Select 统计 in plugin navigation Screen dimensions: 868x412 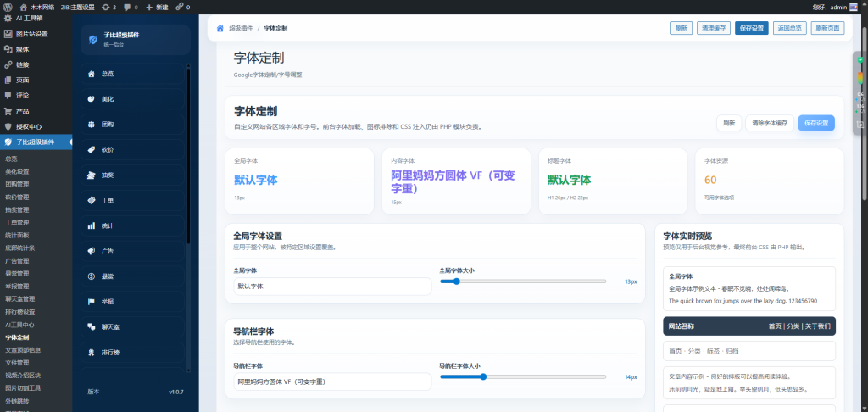[132, 226]
